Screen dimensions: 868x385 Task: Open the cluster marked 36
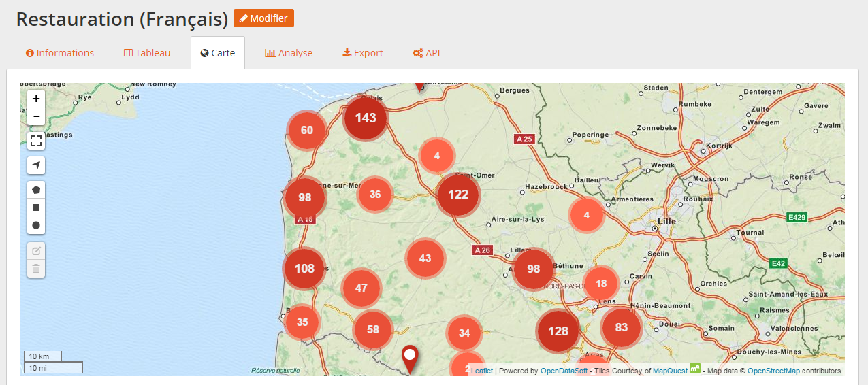375,194
